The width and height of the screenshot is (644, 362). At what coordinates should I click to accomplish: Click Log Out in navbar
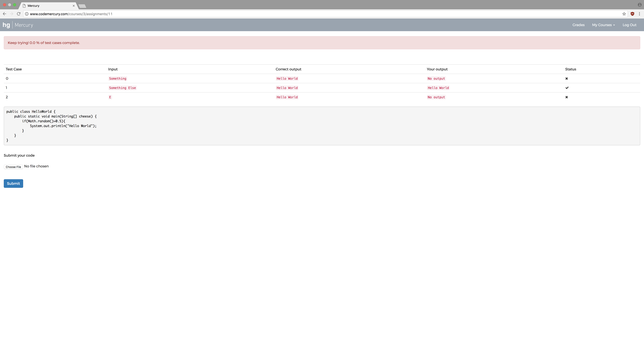[x=629, y=25]
